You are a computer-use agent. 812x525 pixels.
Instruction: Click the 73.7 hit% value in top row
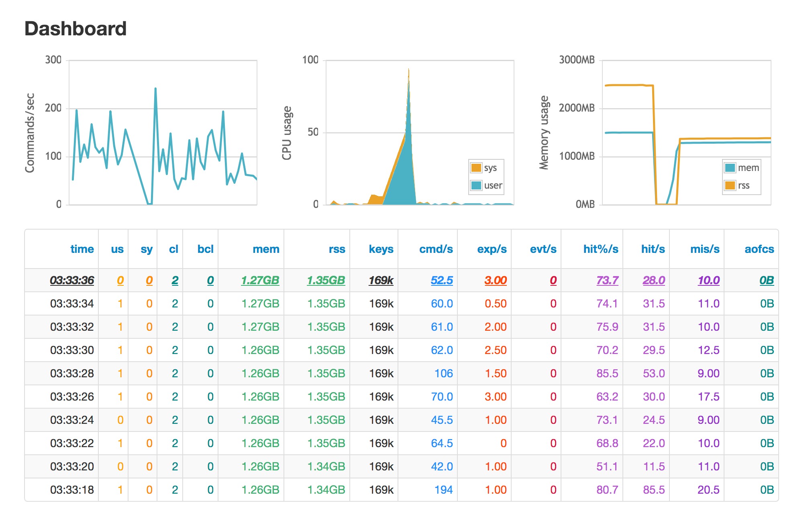(x=607, y=280)
